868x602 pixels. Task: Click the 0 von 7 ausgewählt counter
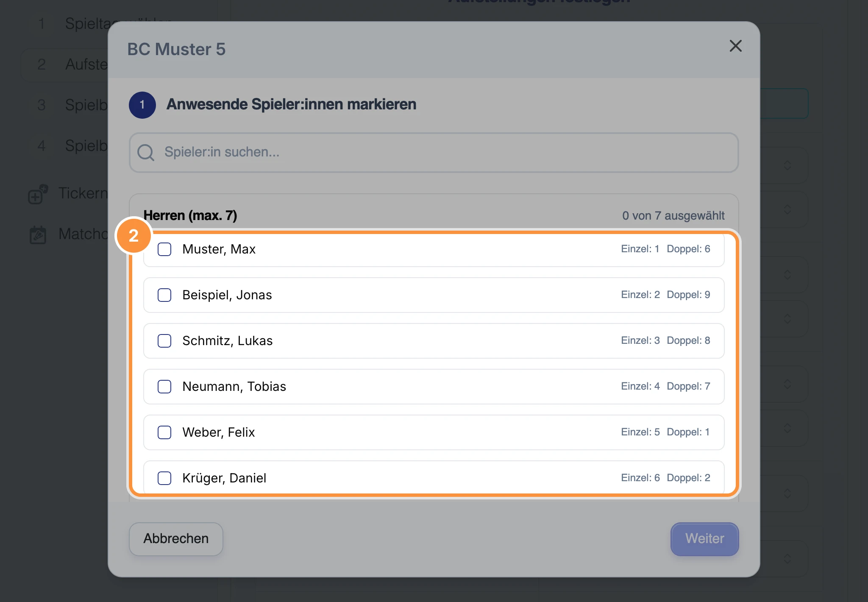pos(673,215)
